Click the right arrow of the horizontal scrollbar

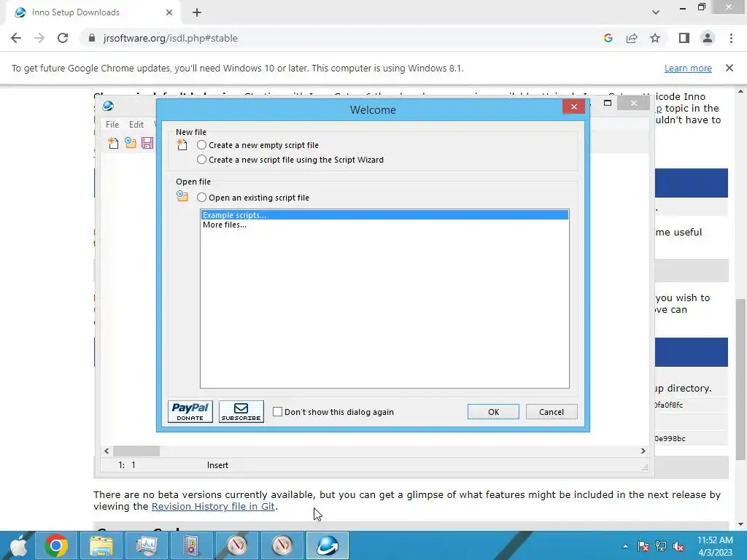coord(643,451)
